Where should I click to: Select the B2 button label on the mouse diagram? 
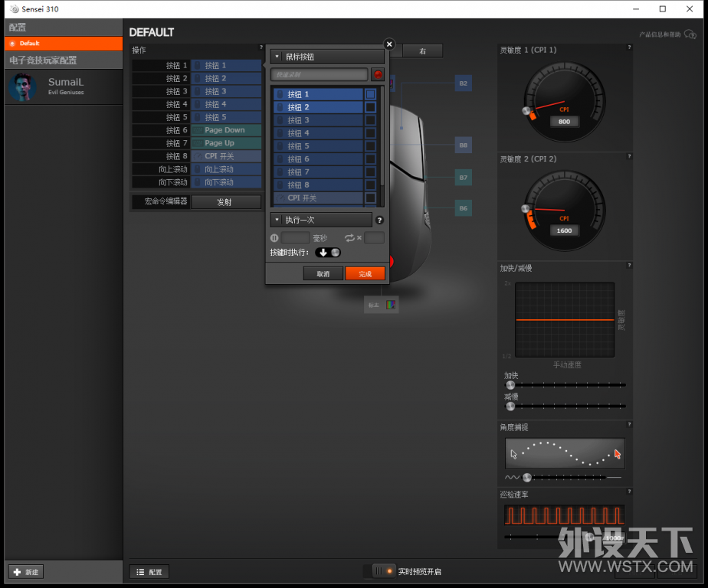tap(464, 83)
